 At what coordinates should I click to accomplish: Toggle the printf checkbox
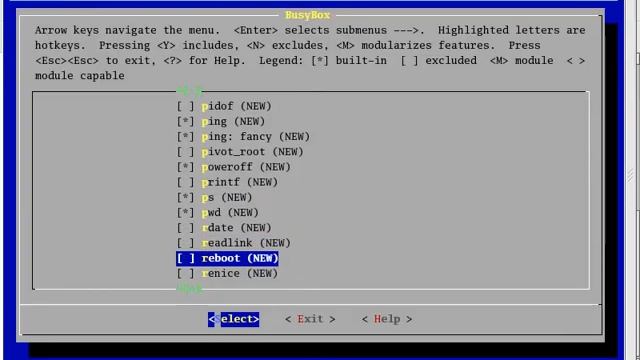185,182
